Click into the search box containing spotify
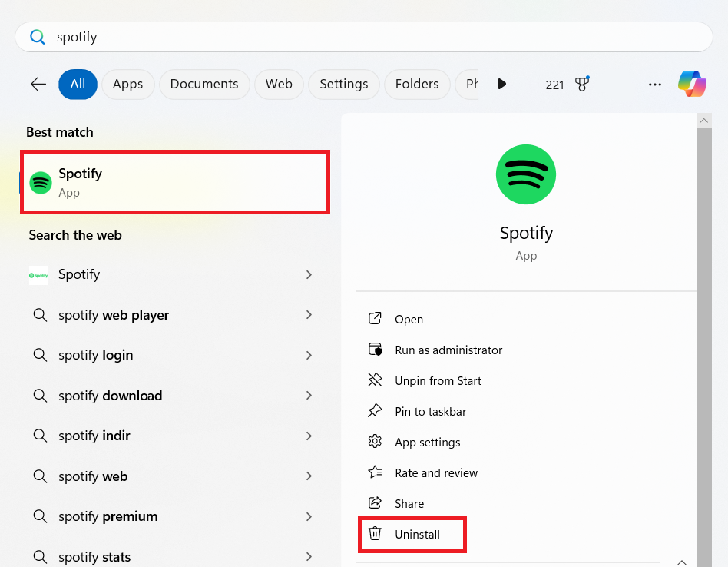Image resolution: width=728 pixels, height=567 pixels. point(363,37)
